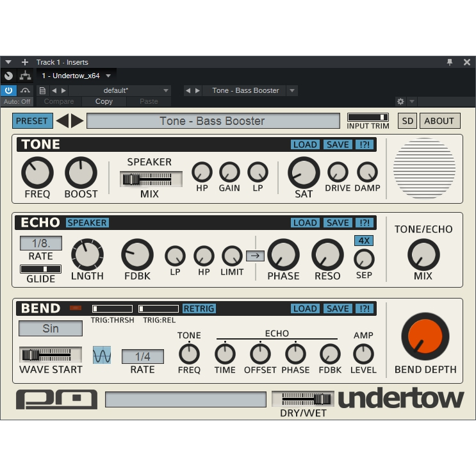Open the PRESET menu
This screenshot has width=476, height=476.
[31, 121]
